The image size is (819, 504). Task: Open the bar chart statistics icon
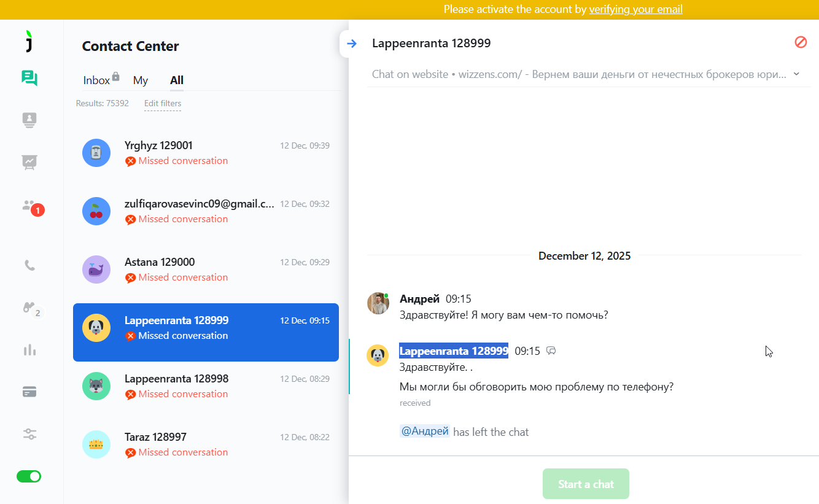[29, 350]
